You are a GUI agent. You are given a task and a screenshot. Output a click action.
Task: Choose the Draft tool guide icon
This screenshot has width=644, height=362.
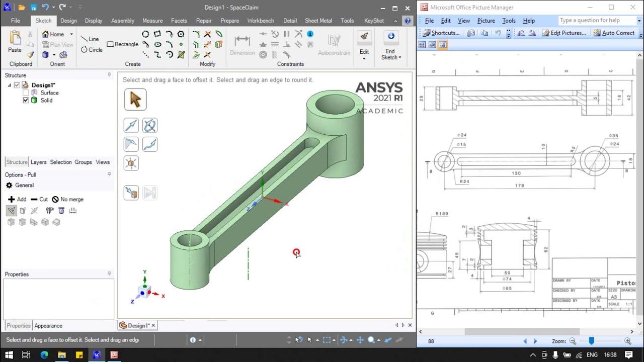click(131, 144)
